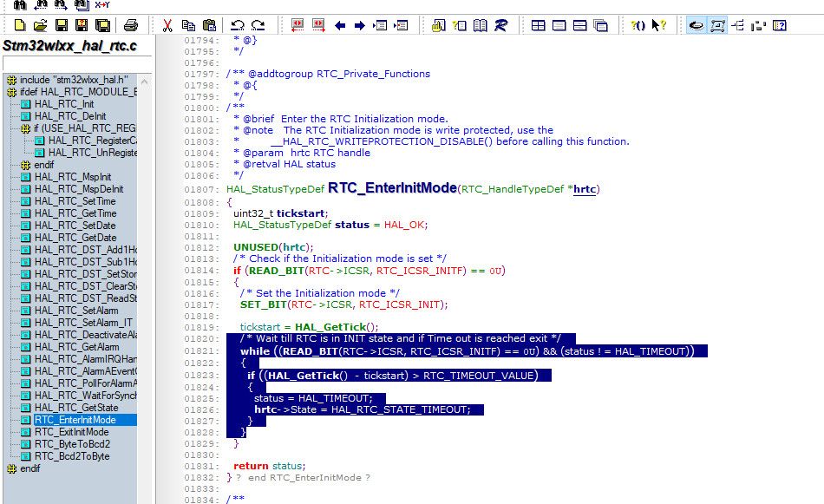Click the underlined hrtc parameter in the code
Viewport: 824px width, 504px height.
point(585,189)
